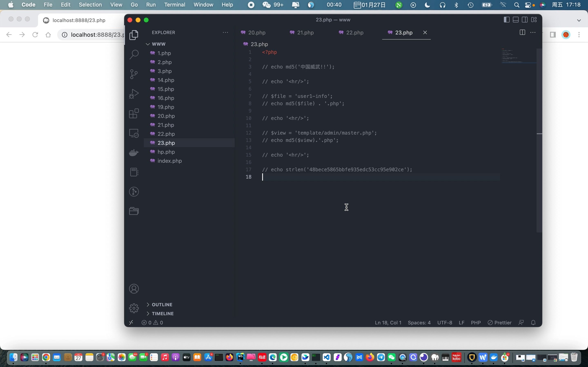Open the Source Control view
The height and width of the screenshot is (367, 588).
click(x=134, y=74)
